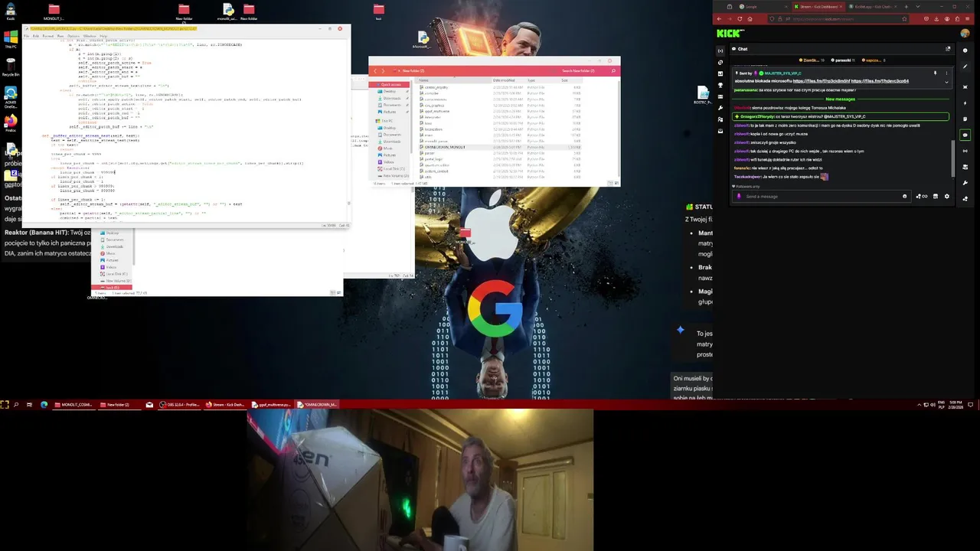Reload the page in Firefox

tap(740, 19)
